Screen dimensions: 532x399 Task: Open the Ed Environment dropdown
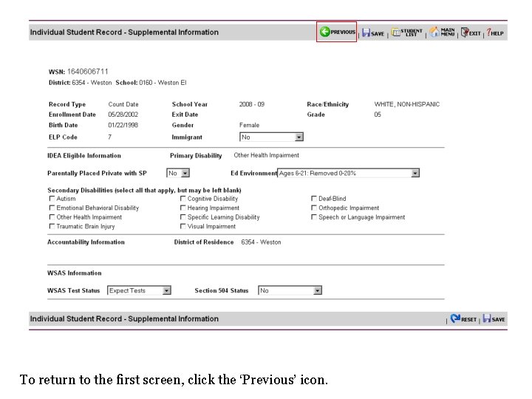[349, 173]
